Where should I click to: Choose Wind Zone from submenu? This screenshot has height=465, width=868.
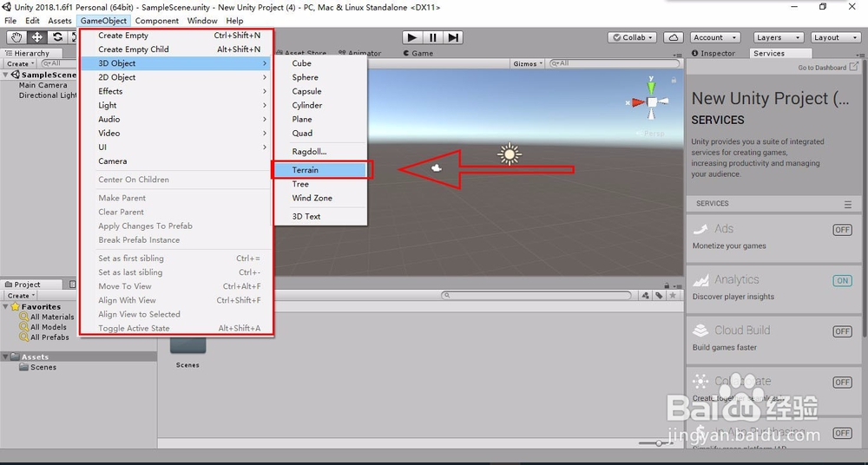321,198
